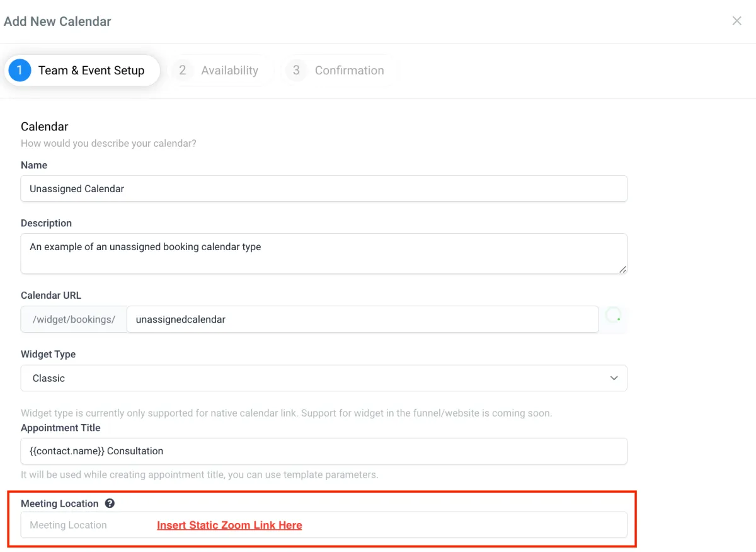
Task: Click into the Description text area
Action: (323, 253)
